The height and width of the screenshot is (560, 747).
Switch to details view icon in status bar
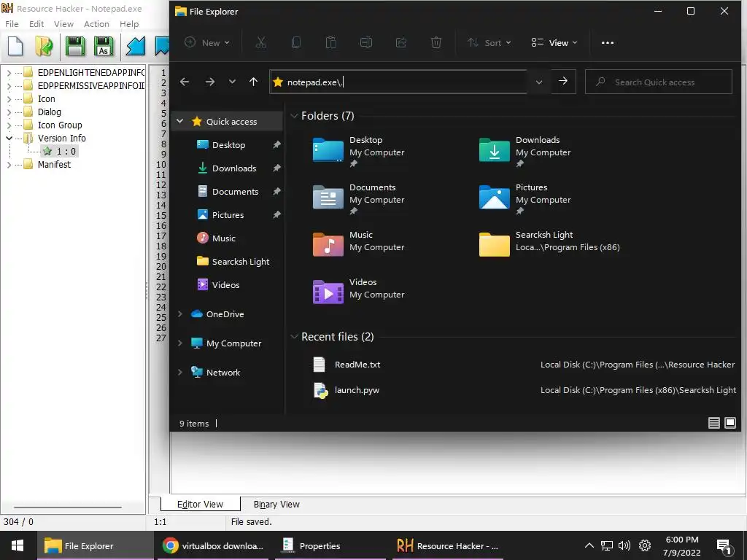pos(713,423)
